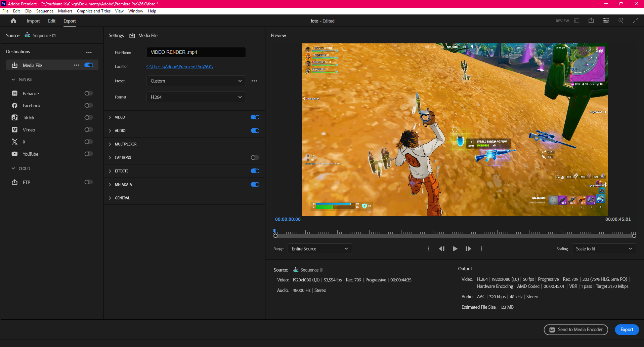Open the Markers menu
Viewport: 644px width, 347px height.
(x=65, y=11)
